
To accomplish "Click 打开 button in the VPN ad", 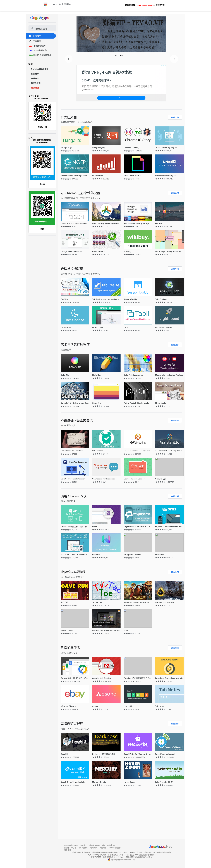I will pos(121,98).
